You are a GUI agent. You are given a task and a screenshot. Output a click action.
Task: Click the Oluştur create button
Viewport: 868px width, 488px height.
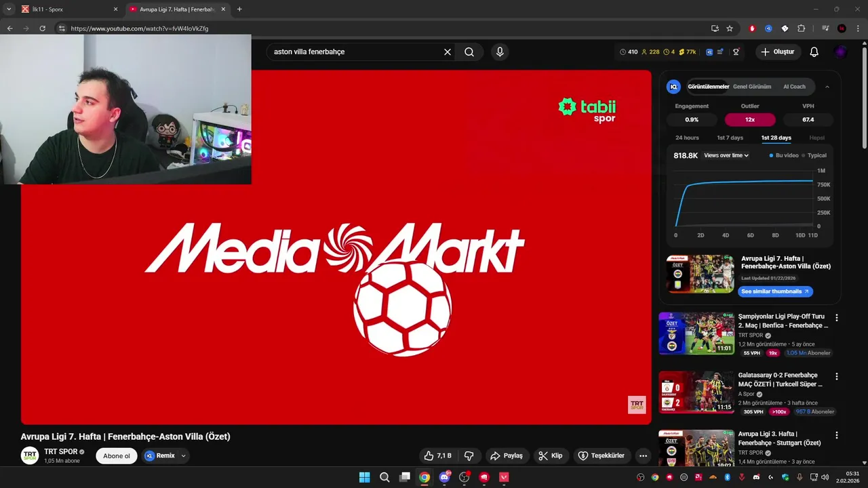point(778,52)
